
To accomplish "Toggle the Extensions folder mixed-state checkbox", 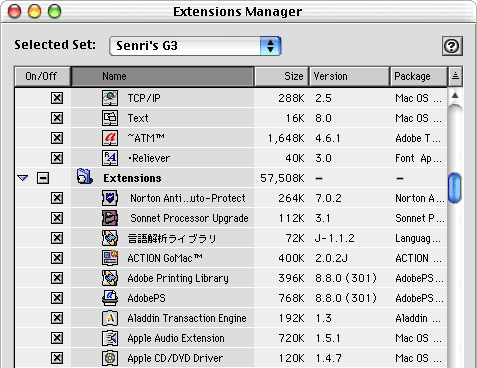I will 43,178.
